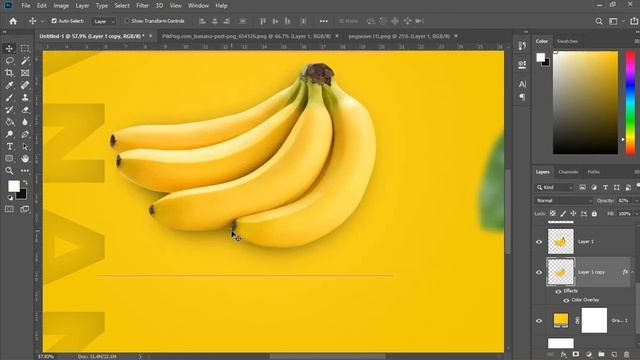Select the Rectangle shape tool
This screenshot has width=640, height=360.
click(9, 158)
